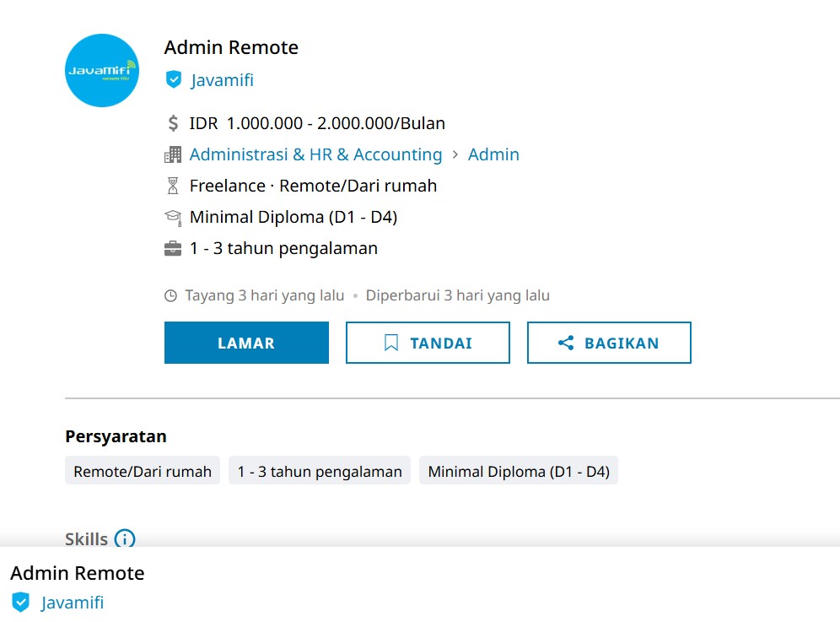
Task: Click the clock posted-time icon
Action: 170,295
